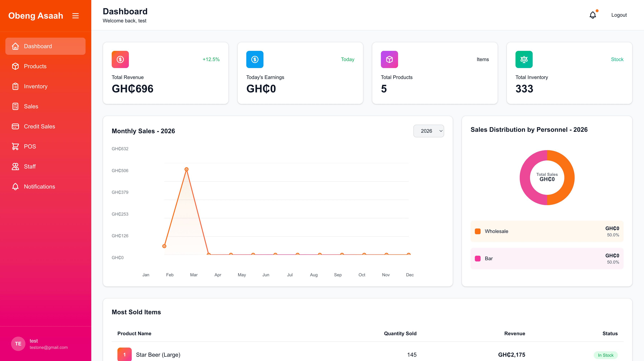This screenshot has width=644, height=361.
Task: Click the hamburger menu beside Obeng Asaah
Action: (x=75, y=16)
